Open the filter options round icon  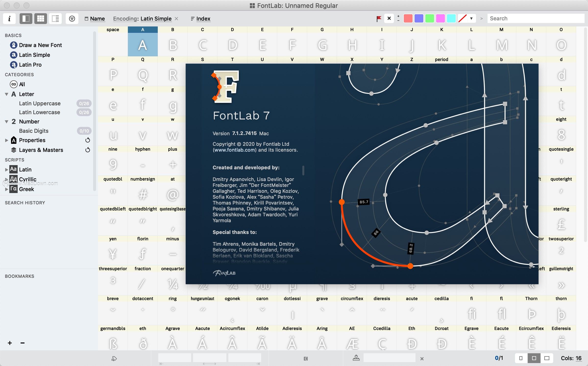click(72, 19)
